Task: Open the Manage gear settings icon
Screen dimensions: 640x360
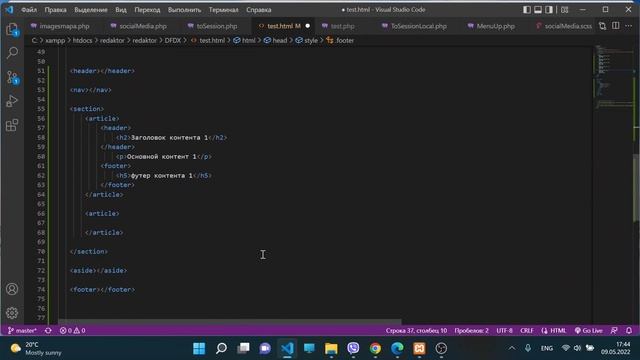Action: point(12,313)
